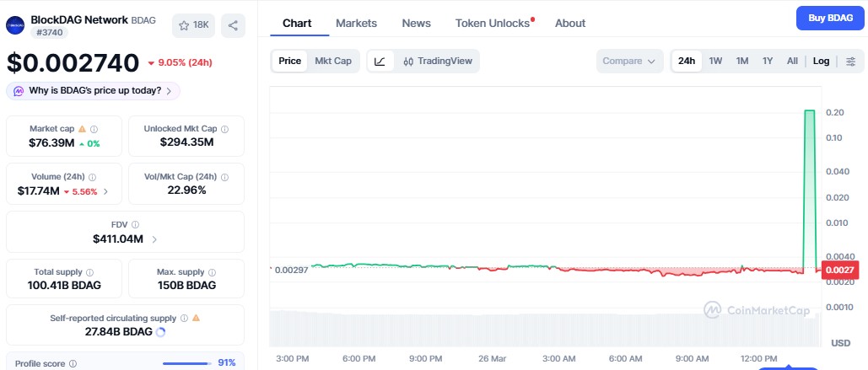Click the #3740 rank badge
The width and height of the screenshot is (868, 370).
click(x=49, y=33)
